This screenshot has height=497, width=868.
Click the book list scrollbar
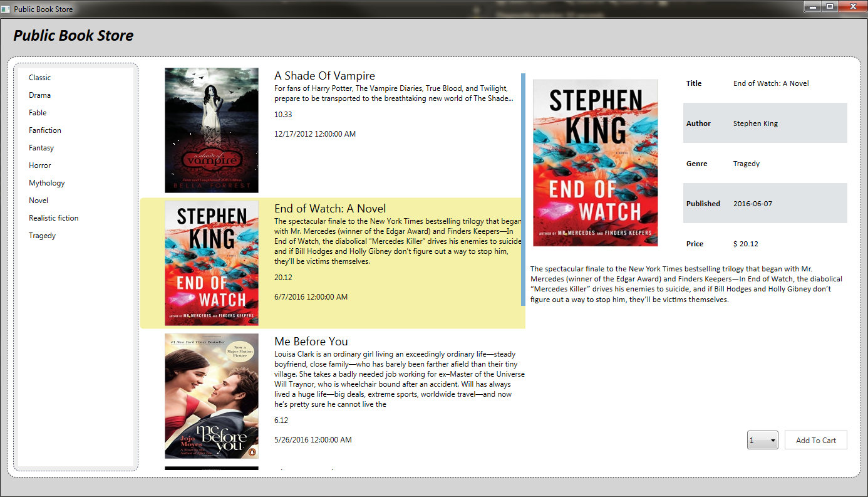(523, 189)
